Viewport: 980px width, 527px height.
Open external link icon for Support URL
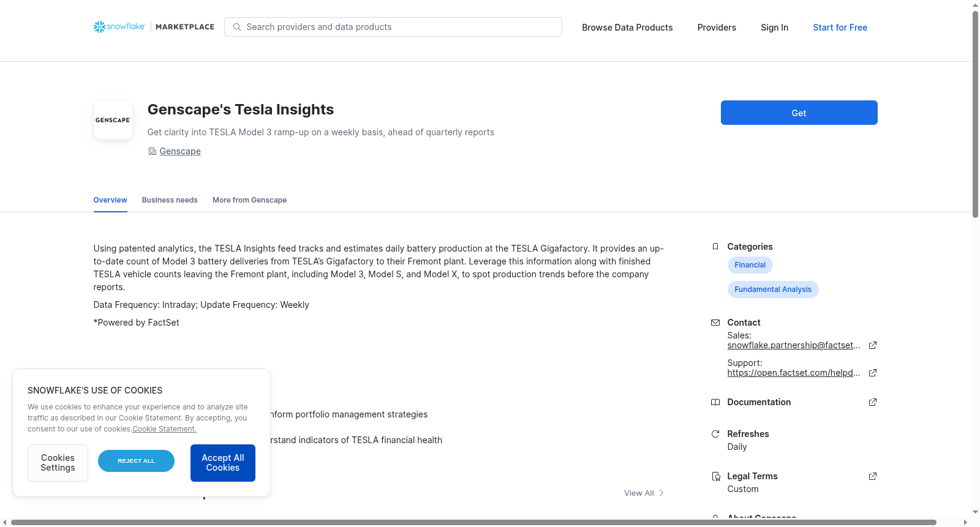coord(873,373)
